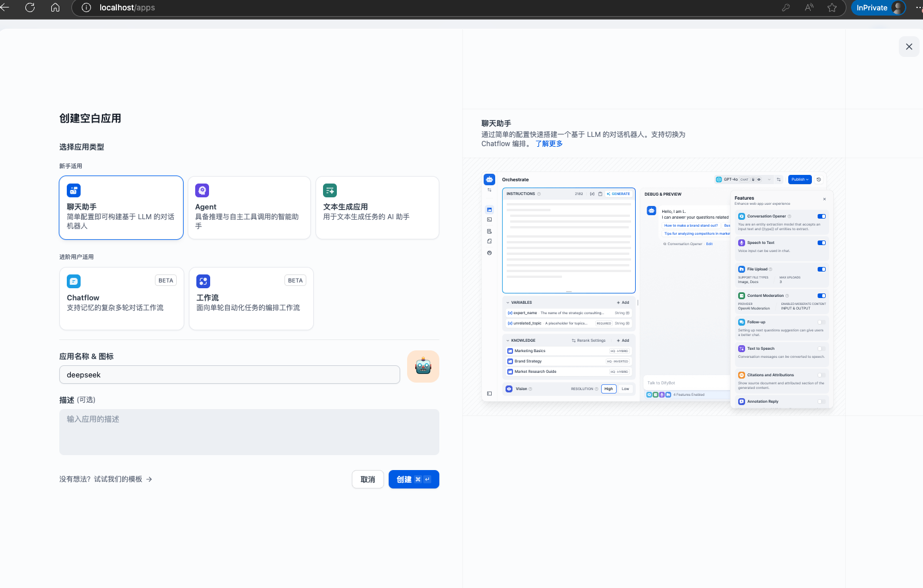Viewport: 923px width, 588px height.
Task: Click the purple Agent icon
Action: (x=202, y=190)
